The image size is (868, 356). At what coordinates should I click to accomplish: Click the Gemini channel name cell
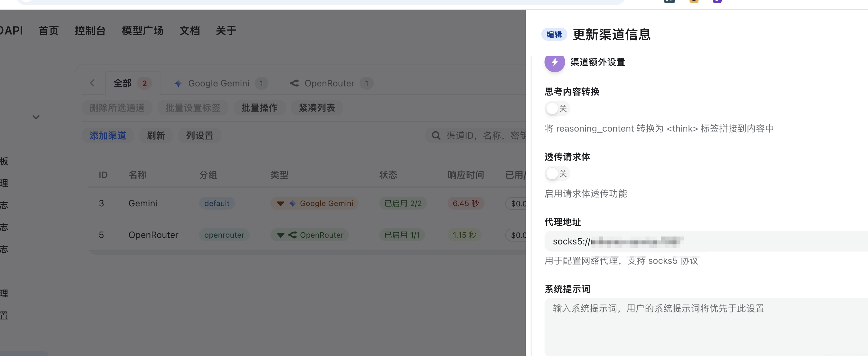click(x=143, y=203)
